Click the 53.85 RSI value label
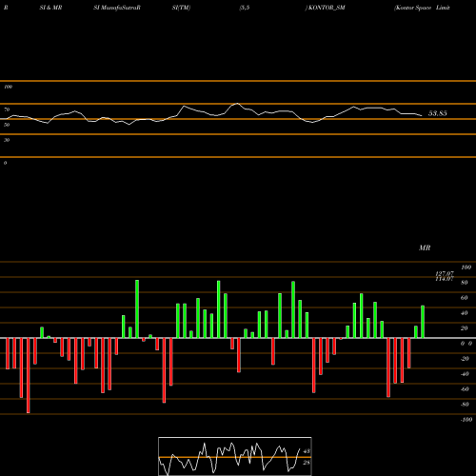The width and height of the screenshot is (476, 476). pos(438,113)
